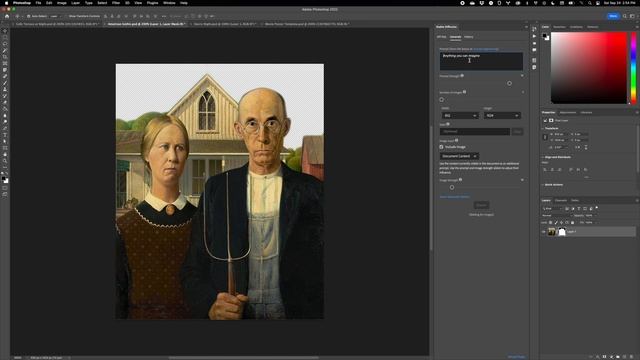The width and height of the screenshot is (640, 360).
Task: Click the align left edges icon
Action: (x=545, y=169)
